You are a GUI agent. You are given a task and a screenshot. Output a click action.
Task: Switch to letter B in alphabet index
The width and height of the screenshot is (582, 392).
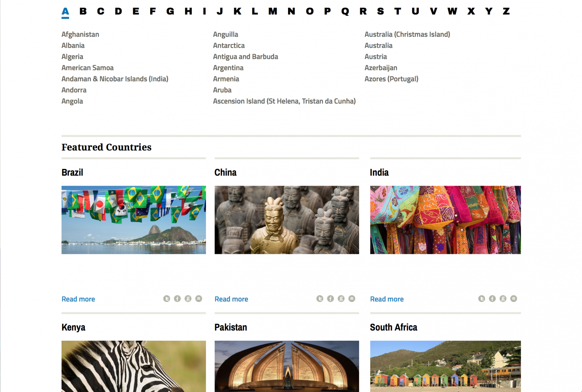pyautogui.click(x=83, y=11)
